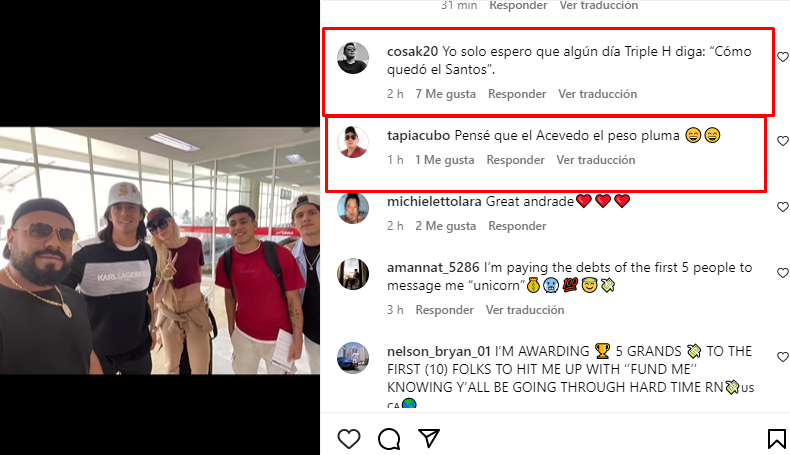Reply to michielettolara's comment via Responder
The image size is (790, 455).
(x=517, y=226)
